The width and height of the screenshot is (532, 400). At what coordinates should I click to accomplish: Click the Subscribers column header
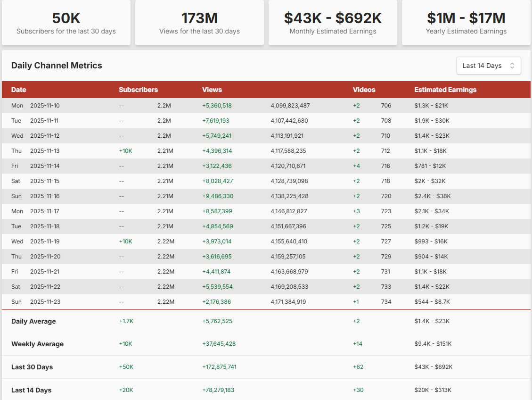[x=138, y=90]
